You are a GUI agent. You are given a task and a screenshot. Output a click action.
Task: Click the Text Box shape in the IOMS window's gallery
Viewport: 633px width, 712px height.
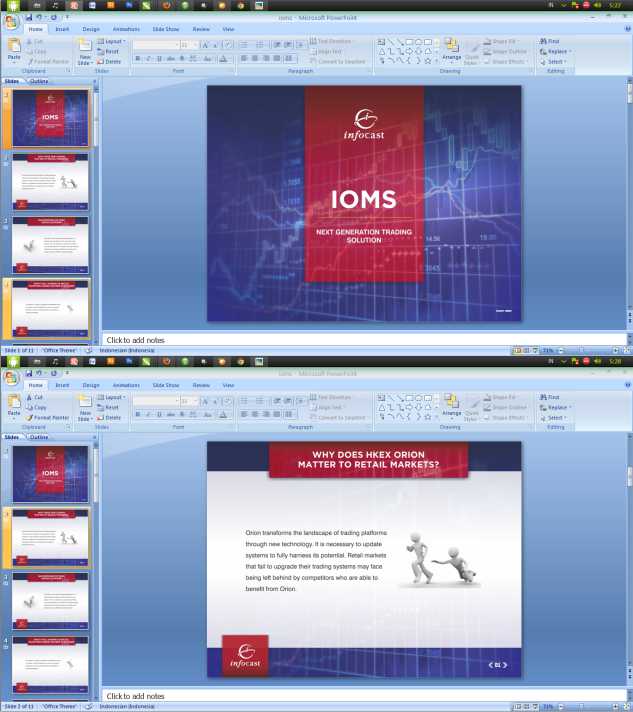(x=381, y=42)
